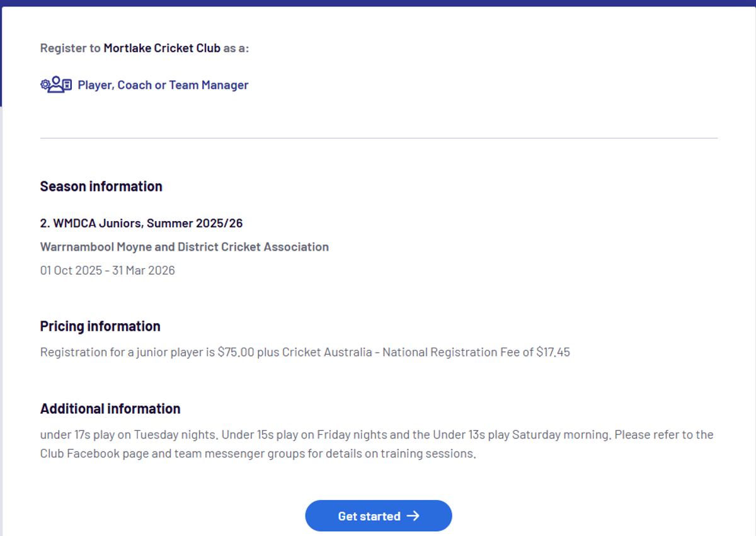
Task: Click the $75.00 junior registration pricing line
Action: click(x=305, y=352)
